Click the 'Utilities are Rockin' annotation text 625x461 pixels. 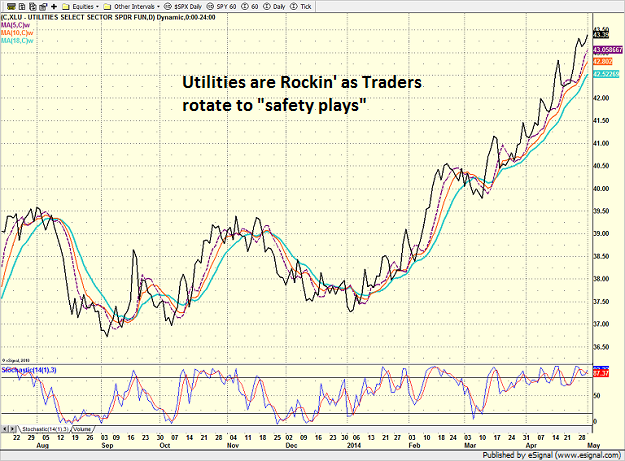302,94
